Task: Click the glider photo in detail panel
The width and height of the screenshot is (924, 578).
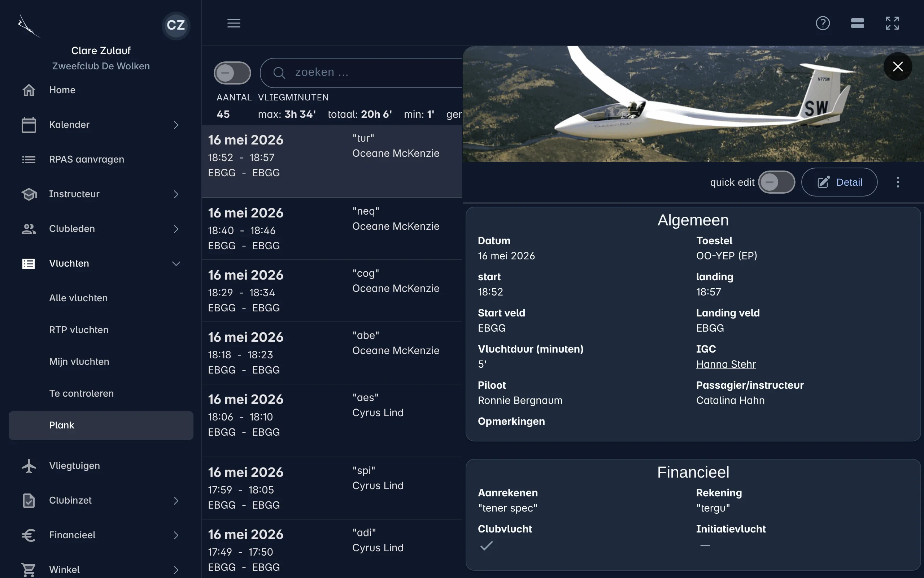Action: click(693, 104)
